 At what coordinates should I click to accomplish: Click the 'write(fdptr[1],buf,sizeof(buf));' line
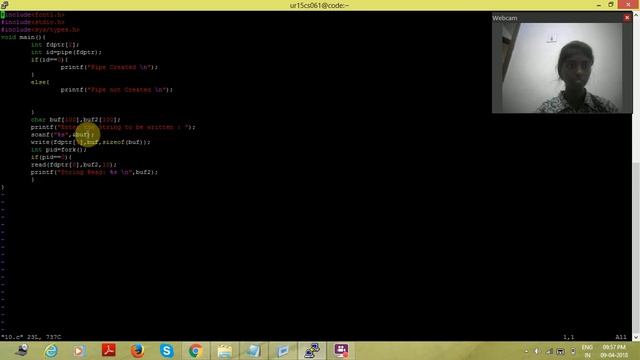coord(91,142)
